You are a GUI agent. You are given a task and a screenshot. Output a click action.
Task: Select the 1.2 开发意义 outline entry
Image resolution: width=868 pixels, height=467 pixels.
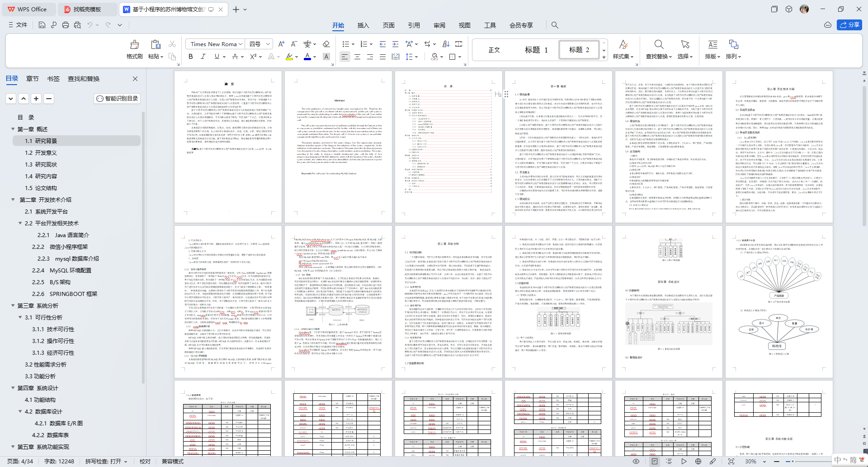pyautogui.click(x=41, y=152)
